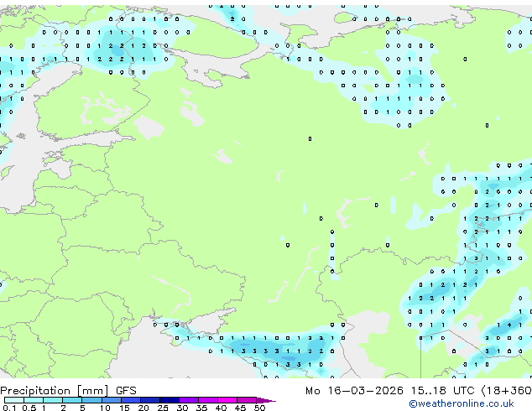Click the legend scale label '0.1'
Viewport: 532px width, 411px height.
(x=9, y=408)
